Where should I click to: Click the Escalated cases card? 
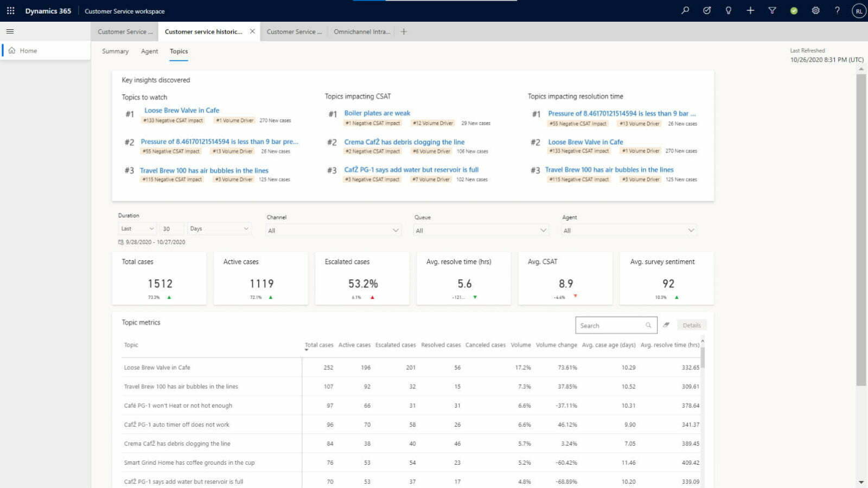[x=362, y=278]
